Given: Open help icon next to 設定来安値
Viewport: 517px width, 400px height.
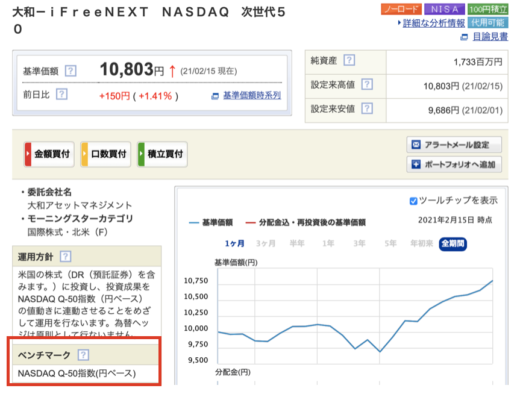Looking at the screenshot, I should [367, 108].
